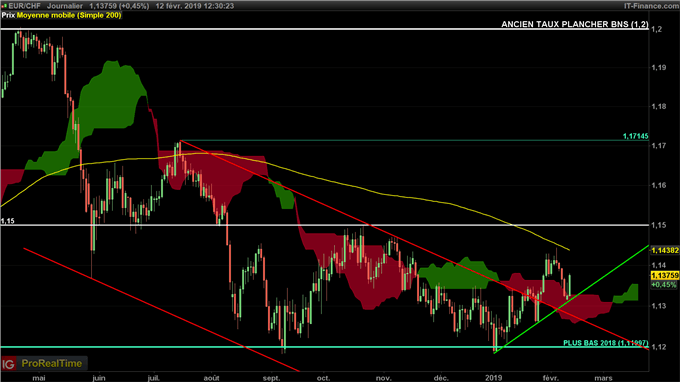This screenshot has height=382, width=680.
Task: Click the IG logo icon
Action: point(8,363)
